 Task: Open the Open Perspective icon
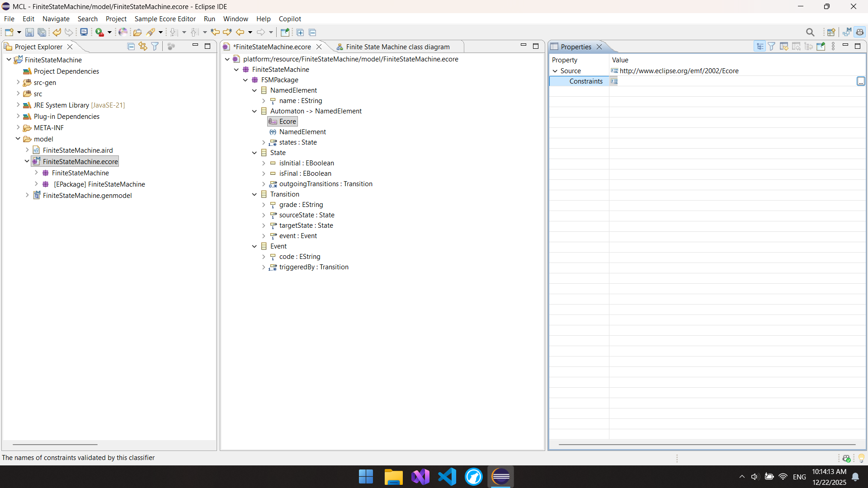(x=831, y=32)
